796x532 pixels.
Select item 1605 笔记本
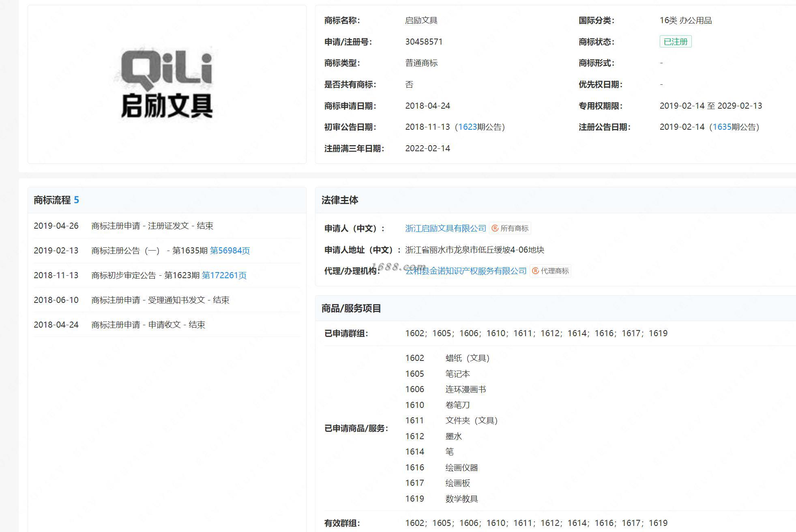coord(438,374)
